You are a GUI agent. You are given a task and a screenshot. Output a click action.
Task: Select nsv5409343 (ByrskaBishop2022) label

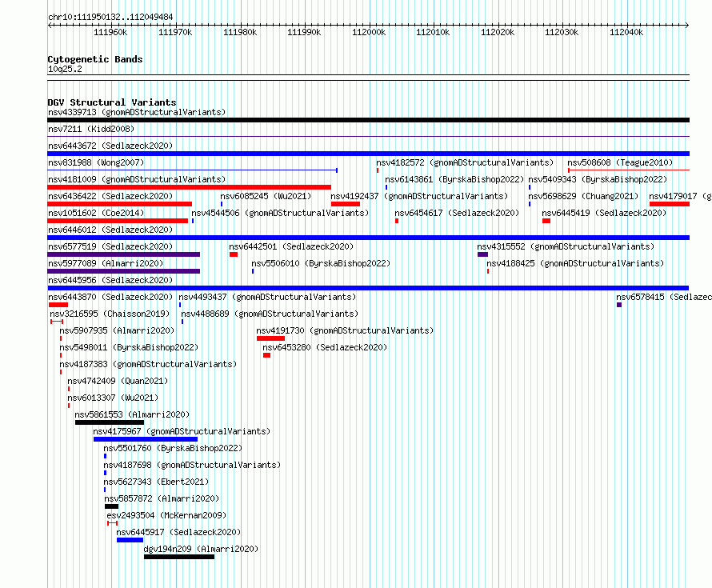pyautogui.click(x=598, y=179)
